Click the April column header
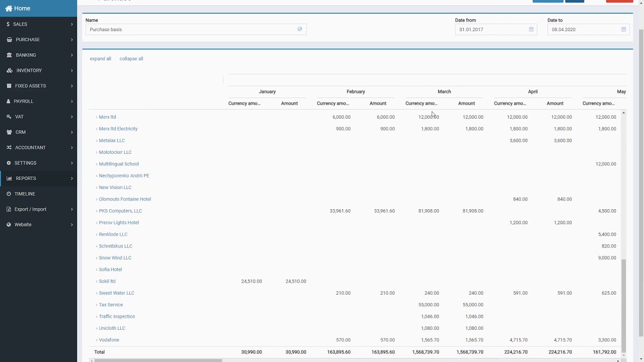 533,92
